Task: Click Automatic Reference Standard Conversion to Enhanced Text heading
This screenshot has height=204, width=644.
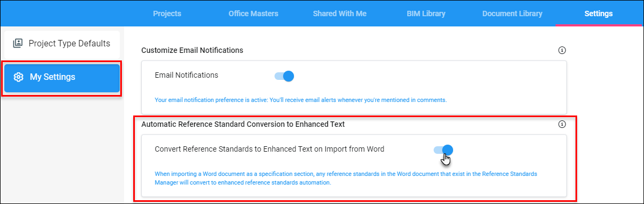Action: point(243,124)
